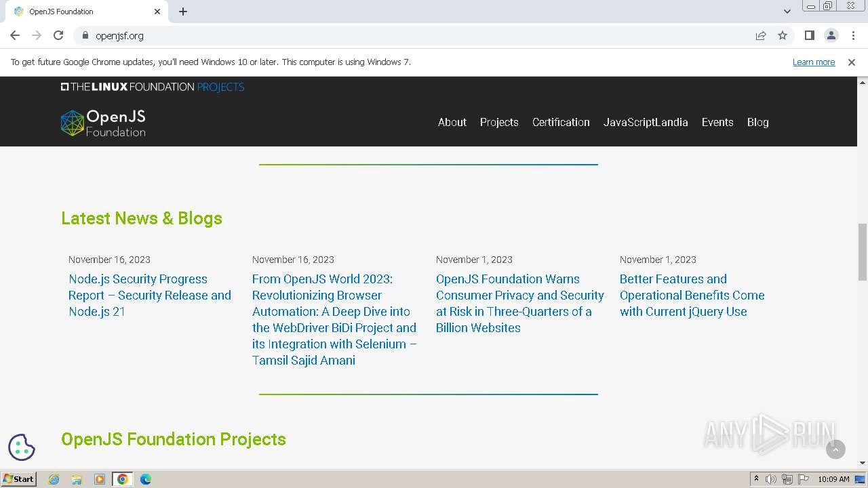Go back with the browser back arrow
This screenshot has width=868, height=488.
[x=15, y=35]
